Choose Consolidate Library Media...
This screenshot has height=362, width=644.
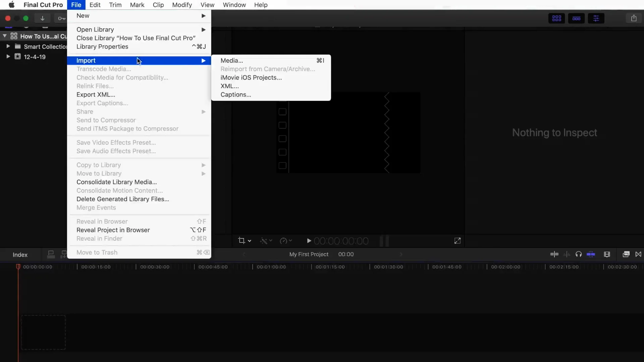click(116, 182)
